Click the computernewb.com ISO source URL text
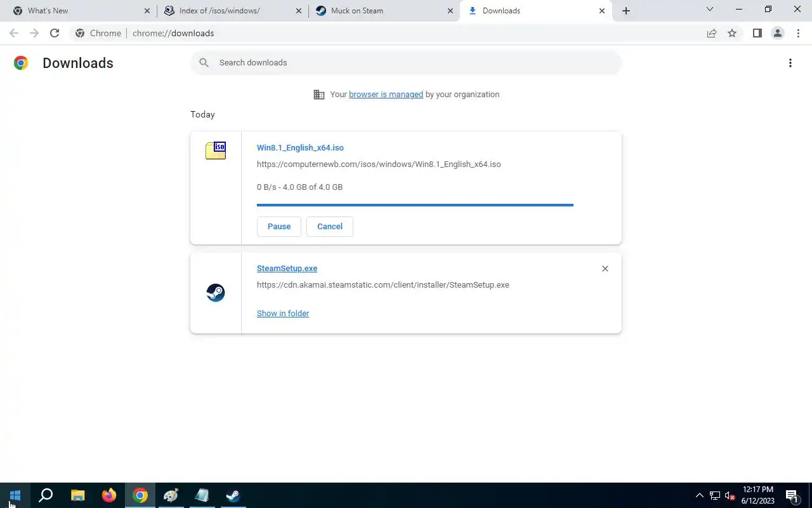 (x=379, y=164)
